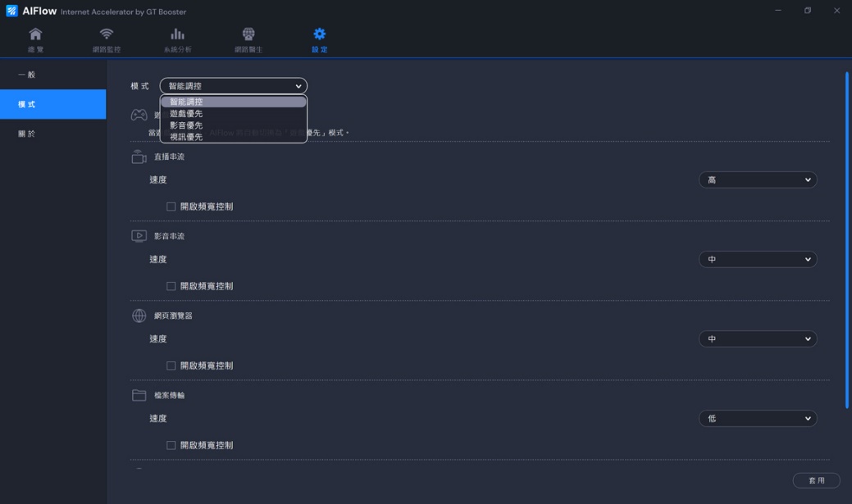The image size is (852, 504).
Task: Click the 檔案傳輸 folder icon
Action: (139, 395)
